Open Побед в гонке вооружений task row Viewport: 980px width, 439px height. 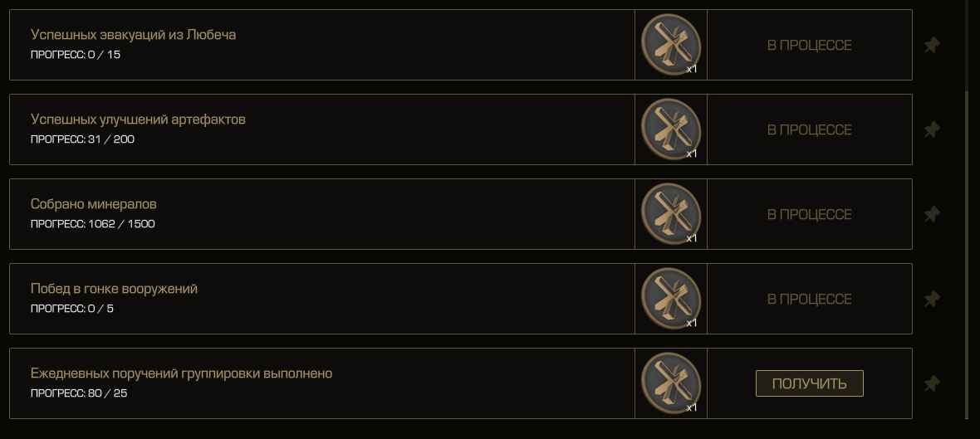(461, 299)
